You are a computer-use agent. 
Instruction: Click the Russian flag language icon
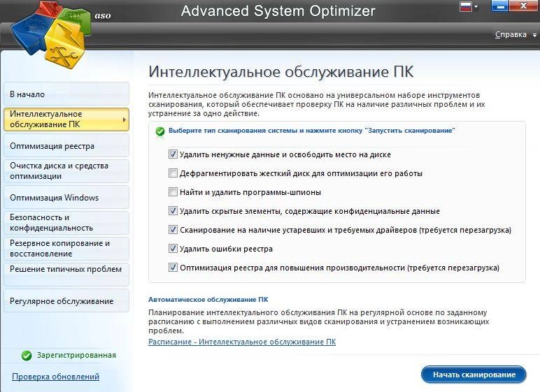click(466, 6)
